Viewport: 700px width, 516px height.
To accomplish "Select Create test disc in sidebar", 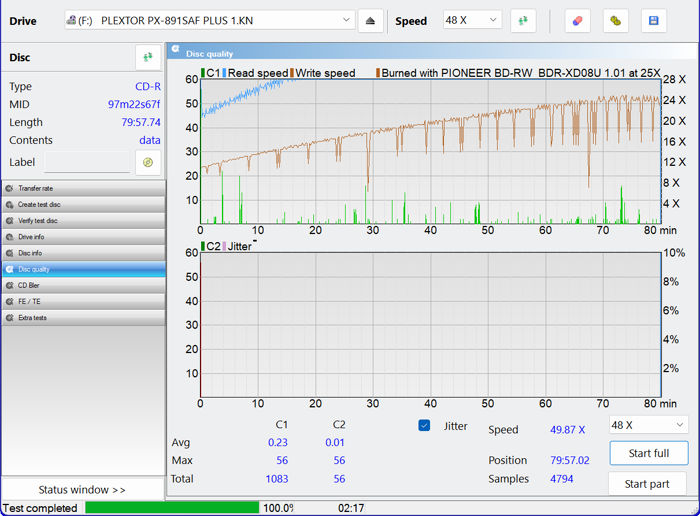I will coord(83,204).
